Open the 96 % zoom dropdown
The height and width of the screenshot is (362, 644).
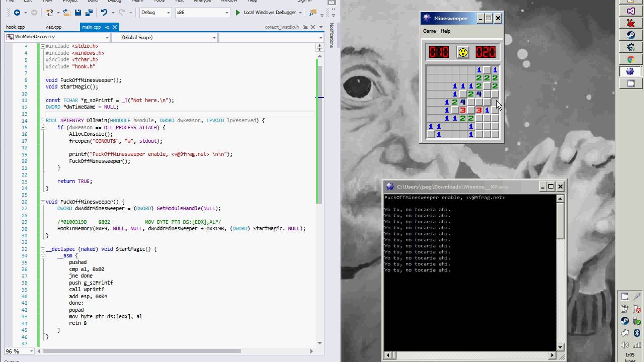tap(19, 351)
